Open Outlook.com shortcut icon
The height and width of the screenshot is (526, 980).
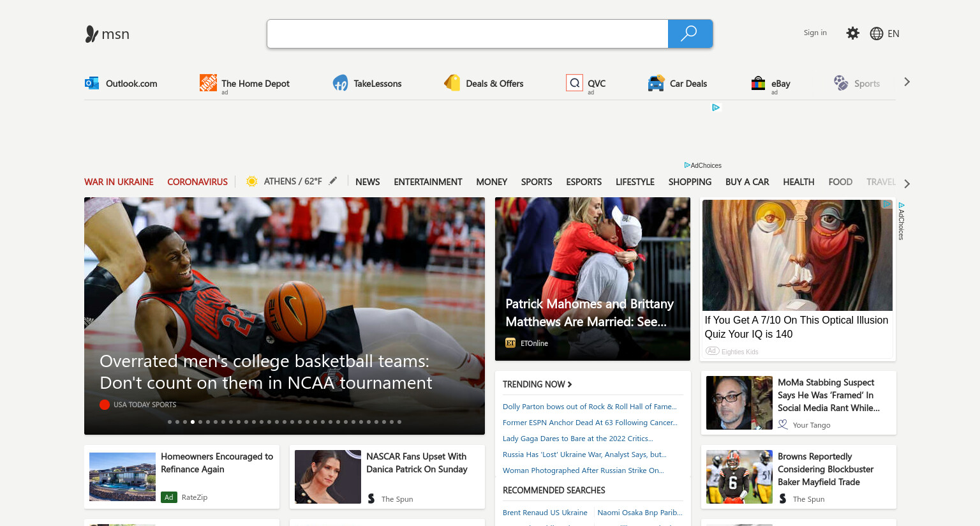coord(92,83)
